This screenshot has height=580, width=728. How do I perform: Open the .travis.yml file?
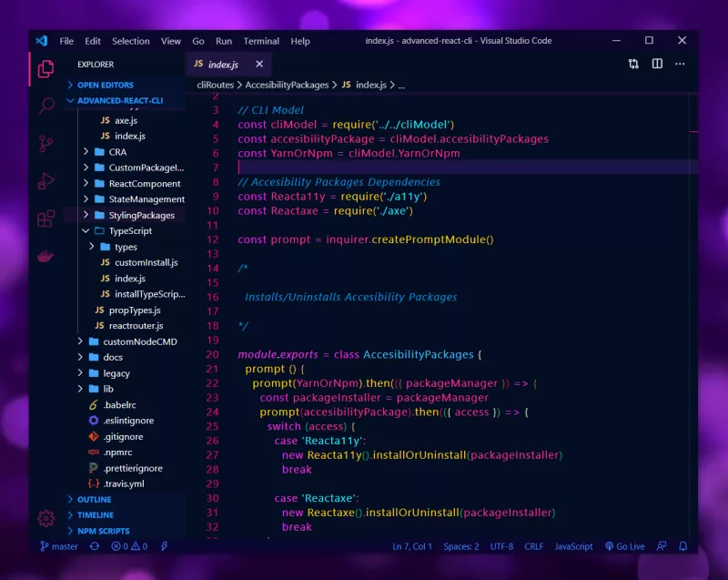pyautogui.click(x=124, y=483)
